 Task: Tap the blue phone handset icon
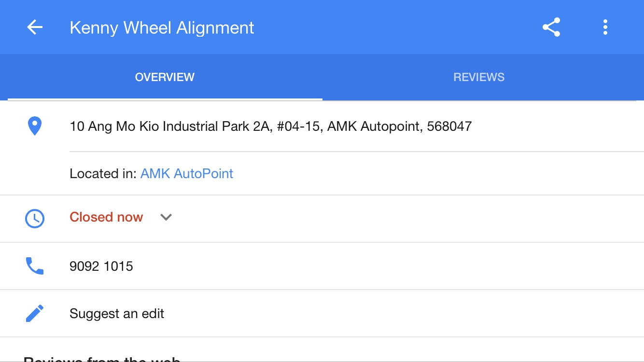pos(35,266)
